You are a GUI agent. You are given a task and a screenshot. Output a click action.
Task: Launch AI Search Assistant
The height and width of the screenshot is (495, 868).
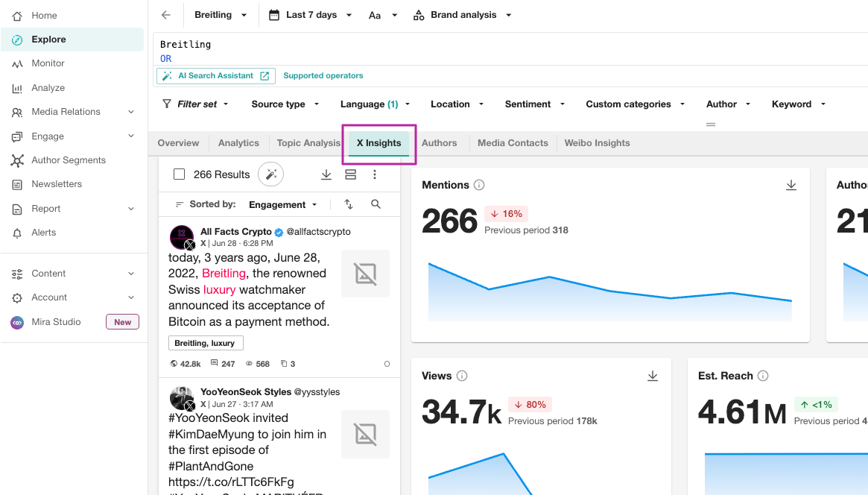216,76
